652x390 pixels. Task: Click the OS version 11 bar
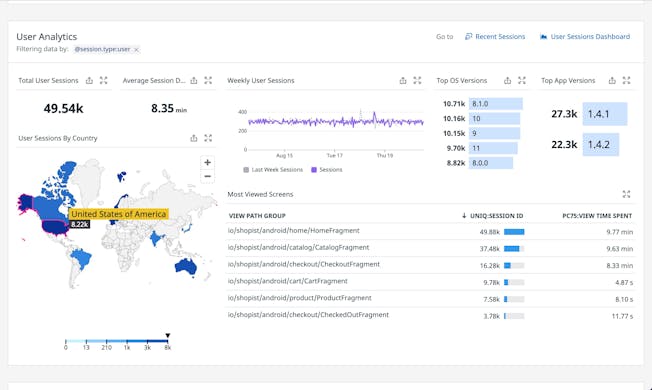tap(493, 148)
